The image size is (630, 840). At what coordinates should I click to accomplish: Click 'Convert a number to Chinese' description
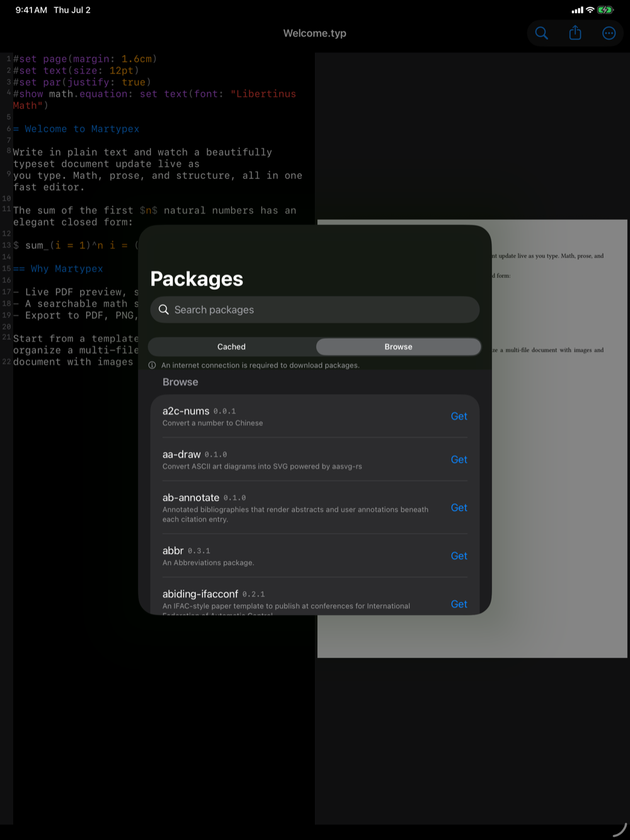click(213, 423)
